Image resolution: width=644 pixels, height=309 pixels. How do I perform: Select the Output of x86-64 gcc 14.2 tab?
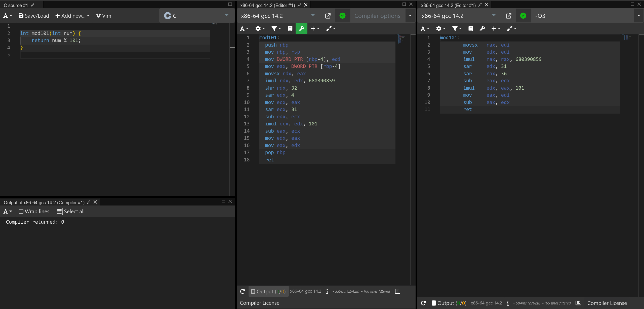[44, 202]
